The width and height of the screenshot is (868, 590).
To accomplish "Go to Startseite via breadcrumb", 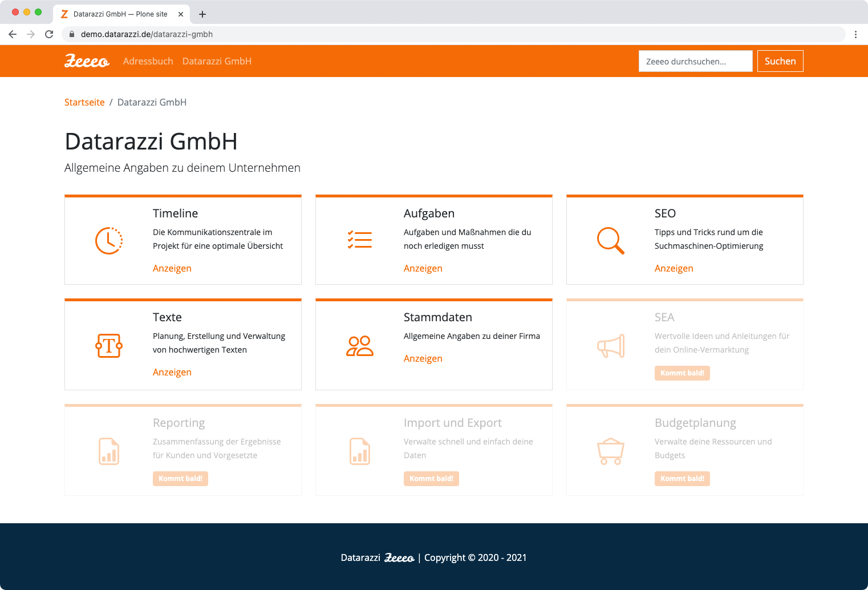I will (84, 102).
